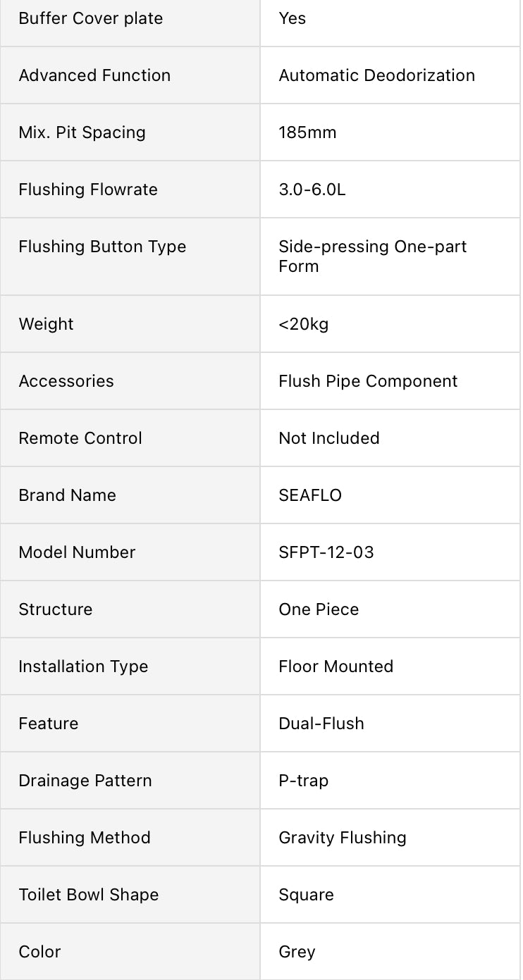Click the Toilet Bowl Shape label
The image size is (523, 980).
pos(89,895)
